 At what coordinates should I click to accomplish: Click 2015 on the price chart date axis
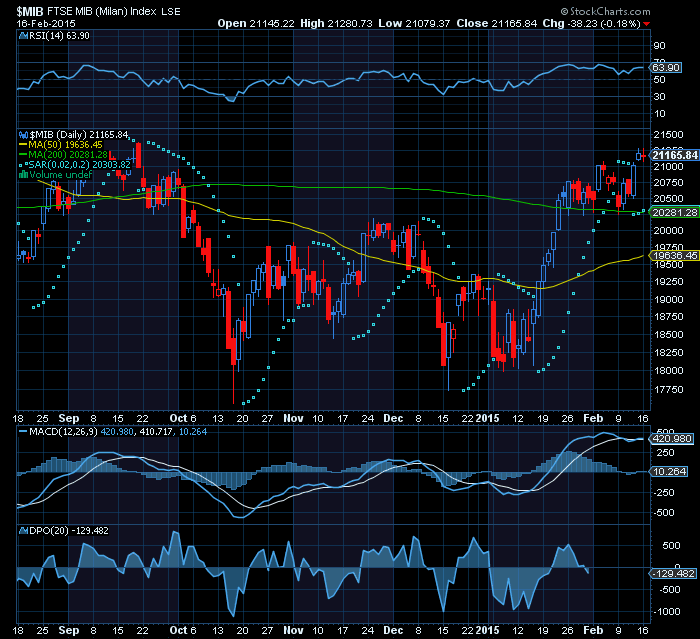coord(487,418)
